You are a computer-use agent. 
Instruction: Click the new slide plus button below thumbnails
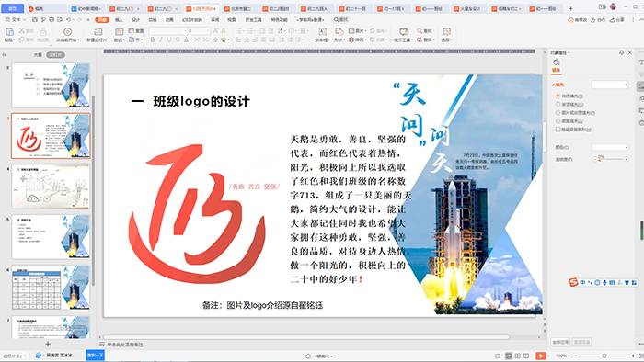coord(48,344)
